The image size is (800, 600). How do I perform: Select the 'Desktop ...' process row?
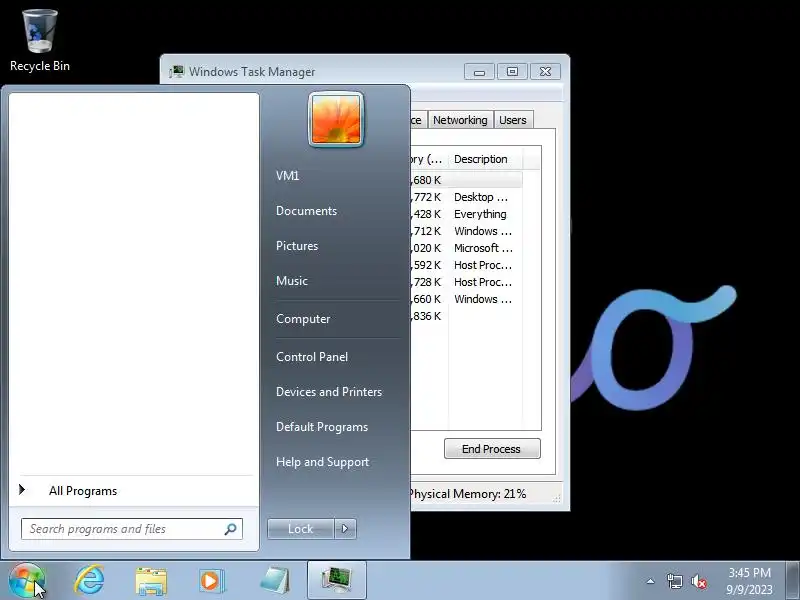click(466, 197)
